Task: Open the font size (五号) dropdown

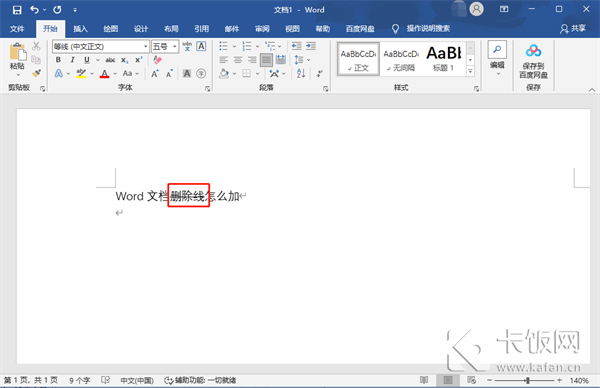Action: click(x=174, y=47)
